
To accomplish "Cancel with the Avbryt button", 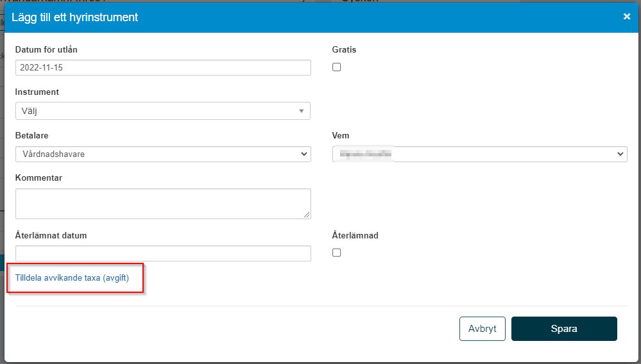I will click(x=483, y=329).
